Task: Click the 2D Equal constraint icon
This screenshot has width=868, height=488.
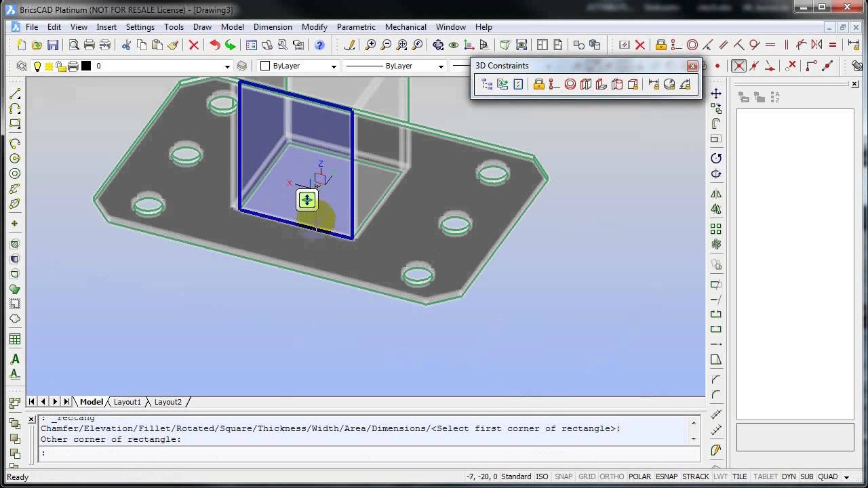Action: point(833,45)
